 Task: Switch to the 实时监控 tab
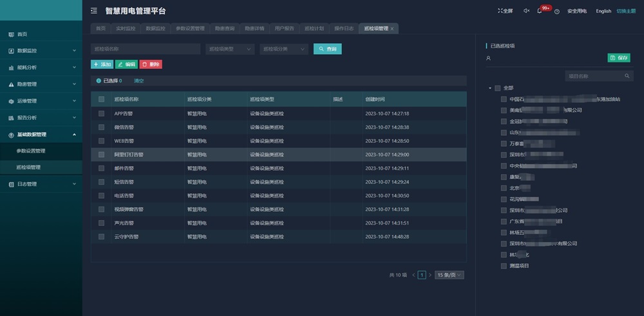pyautogui.click(x=126, y=29)
